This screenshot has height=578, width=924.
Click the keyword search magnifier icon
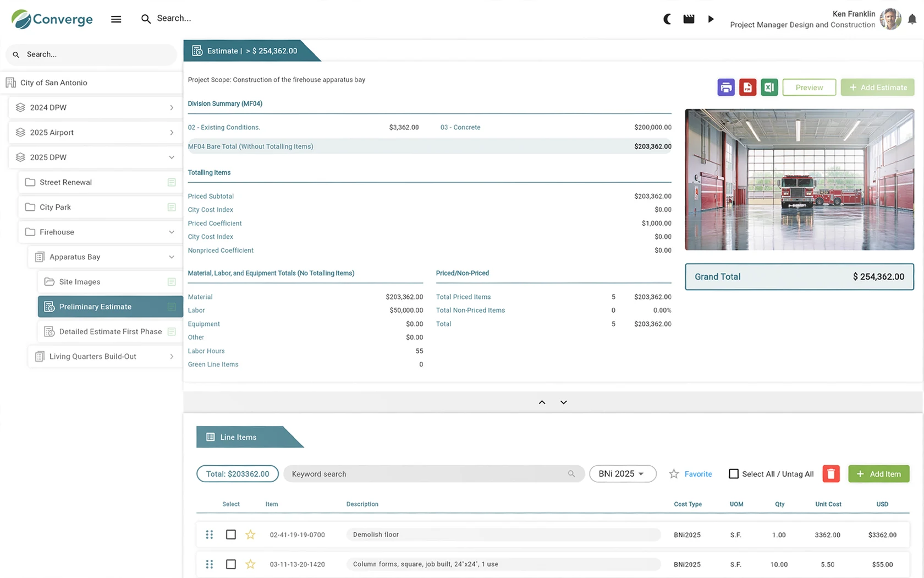point(571,474)
